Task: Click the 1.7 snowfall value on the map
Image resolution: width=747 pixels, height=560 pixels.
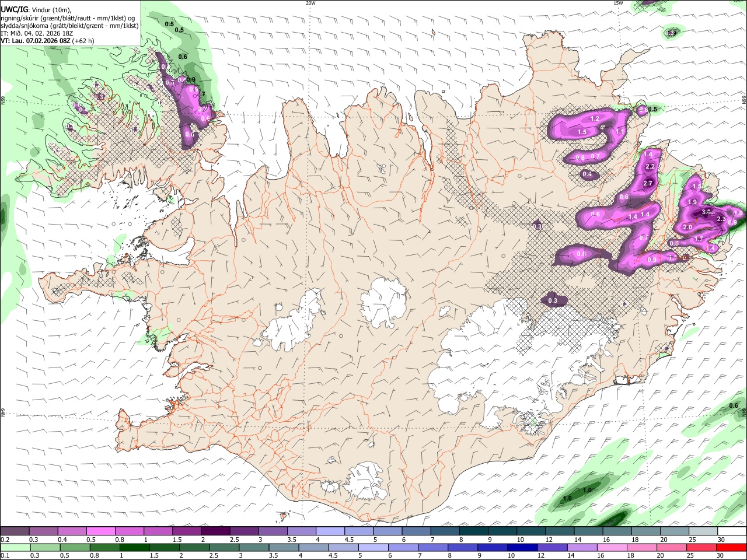Action: point(698,239)
